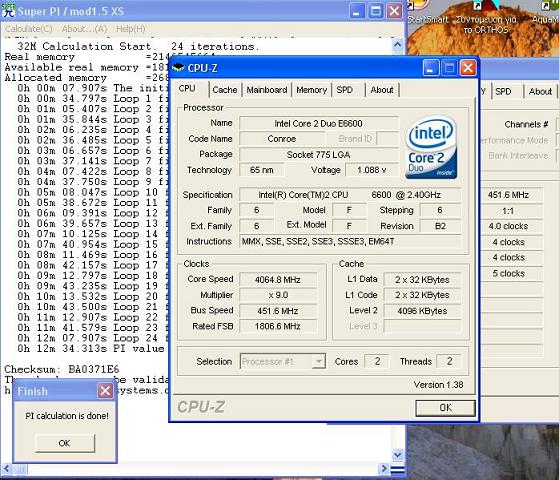Open the Calculate(C) menu in Super PI
The width and height of the screenshot is (559, 480).
pos(29,29)
